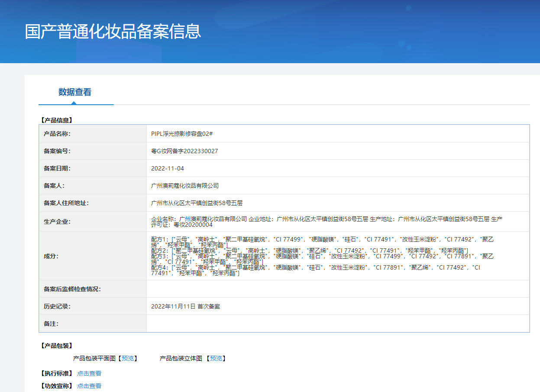Screen dimensions: 540x392
Task: Switch to the 数据查看 tab
Action: coord(75,92)
